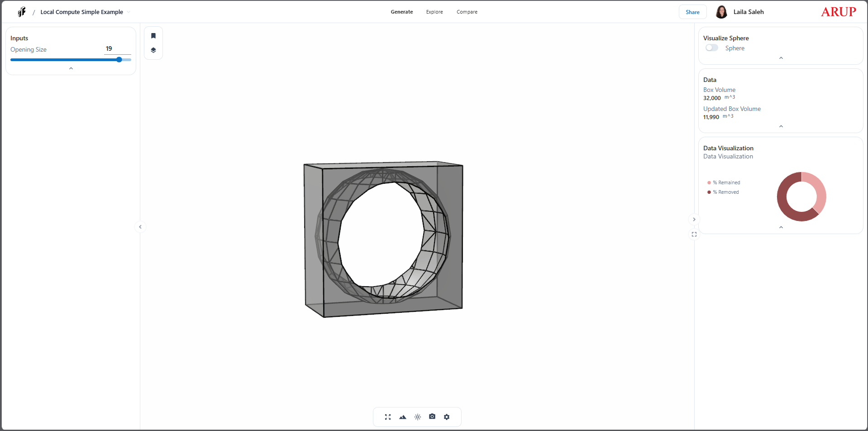This screenshot has height=431, width=868.
Task: Click the 3D box model in the viewport
Action: 384,239
